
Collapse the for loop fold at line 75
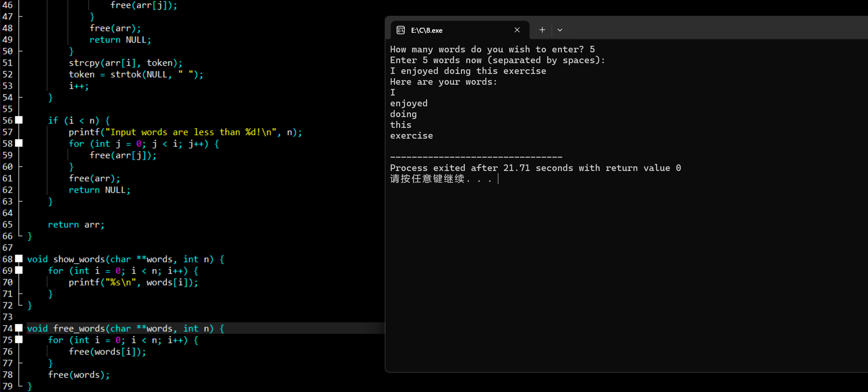coord(19,340)
